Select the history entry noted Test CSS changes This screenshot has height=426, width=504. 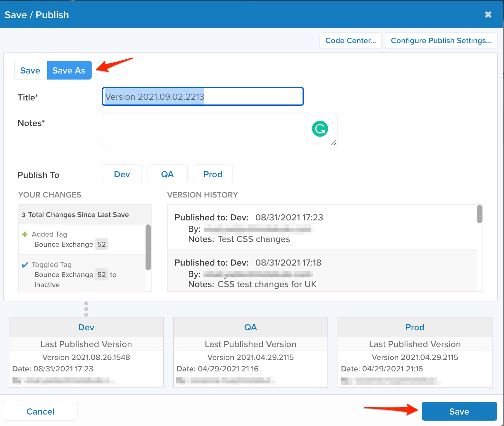pyautogui.click(x=322, y=228)
